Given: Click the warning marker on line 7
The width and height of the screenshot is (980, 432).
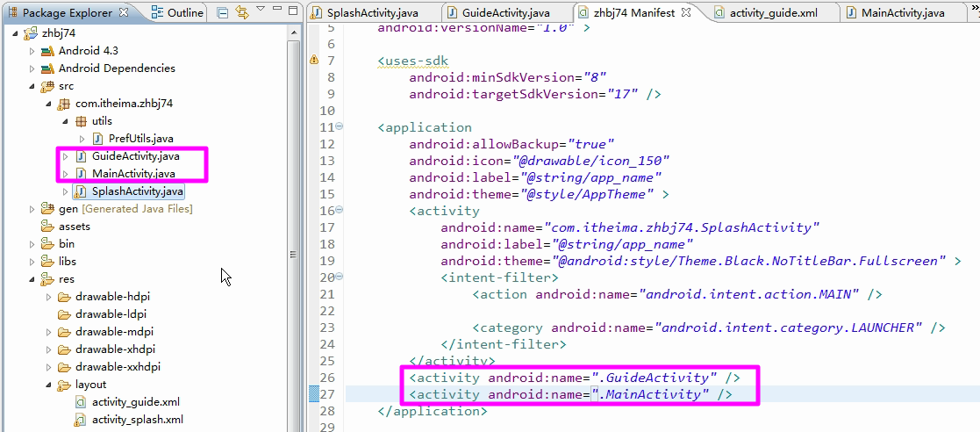Looking at the screenshot, I should click(314, 60).
